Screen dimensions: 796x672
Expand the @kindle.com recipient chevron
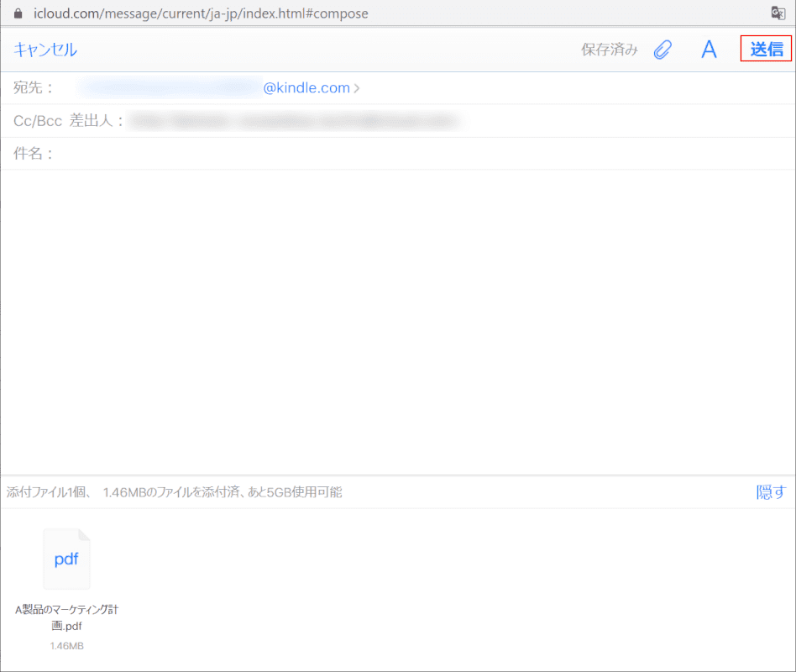point(357,88)
